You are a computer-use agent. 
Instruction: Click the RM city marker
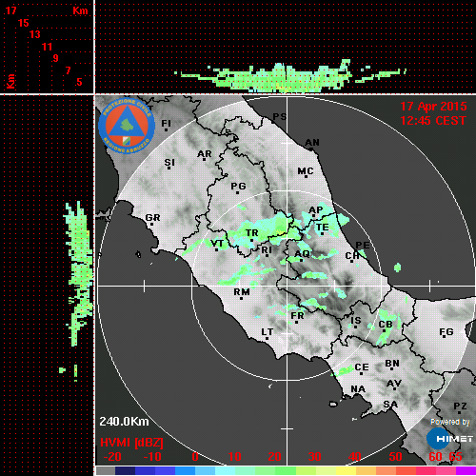pos(242,298)
